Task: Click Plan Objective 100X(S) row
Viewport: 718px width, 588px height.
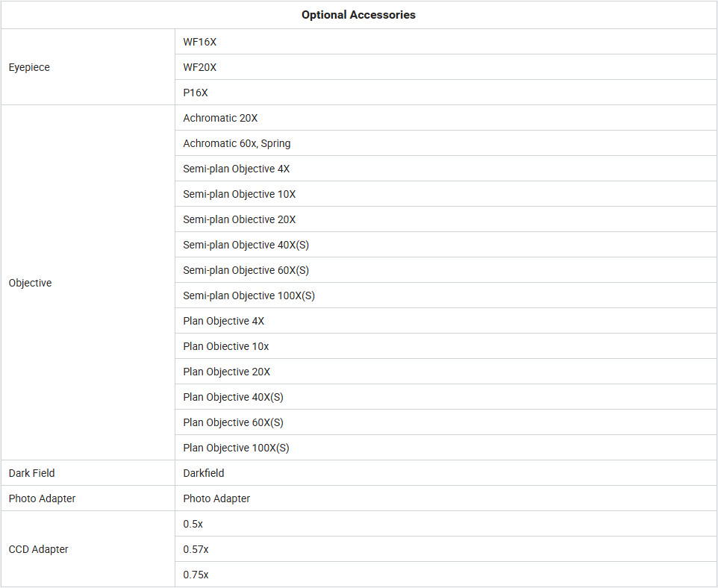Action: [446, 448]
